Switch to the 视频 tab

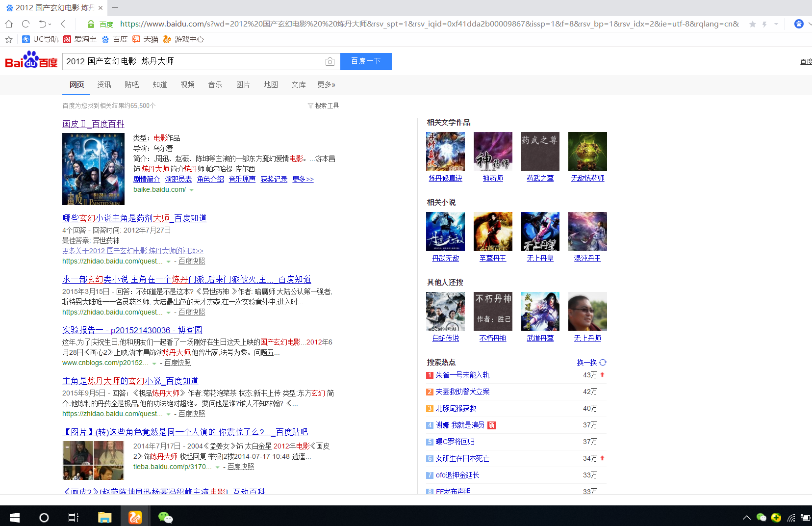pos(187,85)
